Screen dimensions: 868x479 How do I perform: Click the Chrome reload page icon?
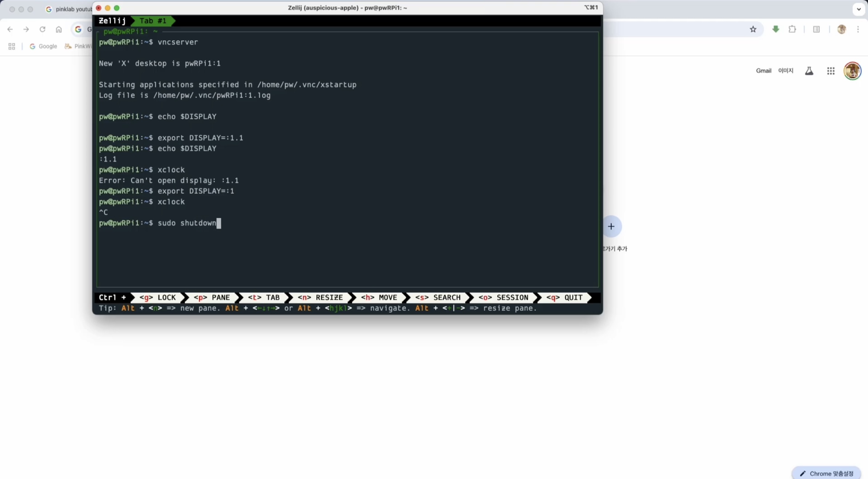point(43,29)
